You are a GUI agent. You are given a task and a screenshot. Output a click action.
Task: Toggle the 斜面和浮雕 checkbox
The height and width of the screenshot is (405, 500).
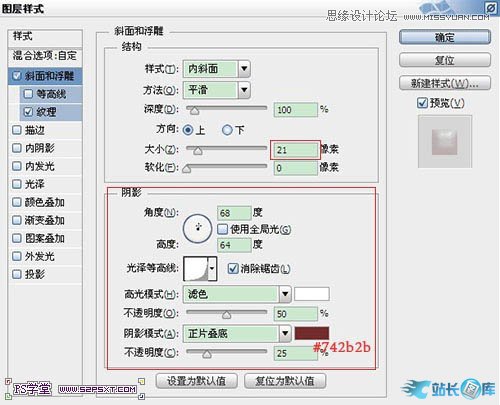[17, 76]
